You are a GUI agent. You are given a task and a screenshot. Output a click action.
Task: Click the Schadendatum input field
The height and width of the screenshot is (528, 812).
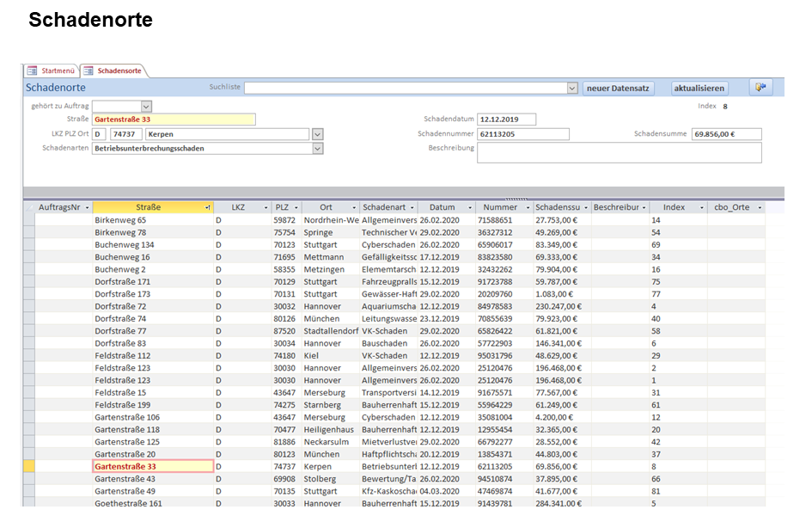point(506,120)
